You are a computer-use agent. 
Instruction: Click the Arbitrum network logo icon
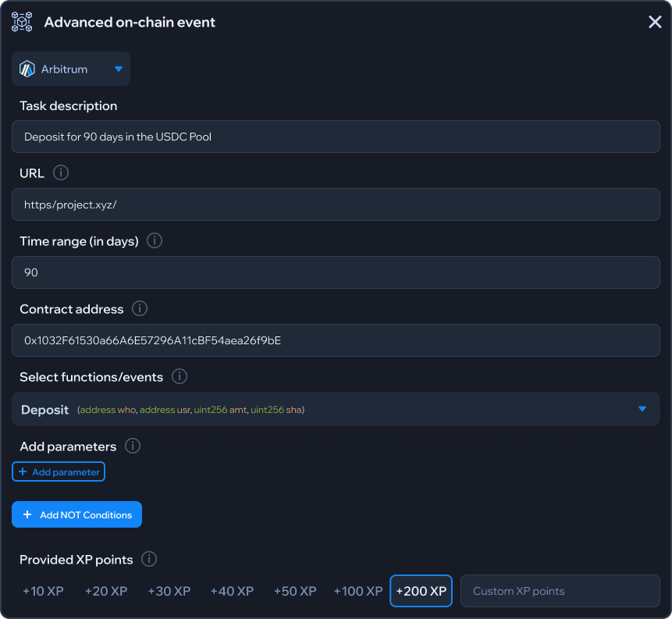click(27, 69)
